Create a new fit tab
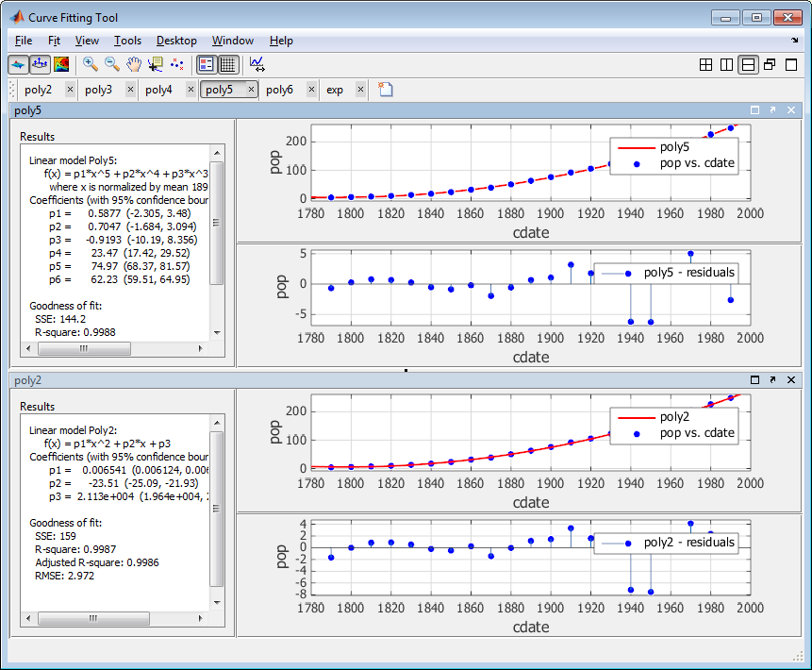 385,90
